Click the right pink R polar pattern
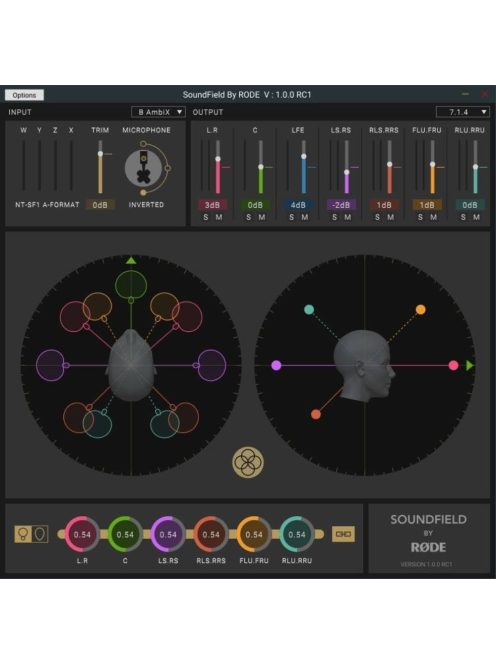 [x=187, y=316]
